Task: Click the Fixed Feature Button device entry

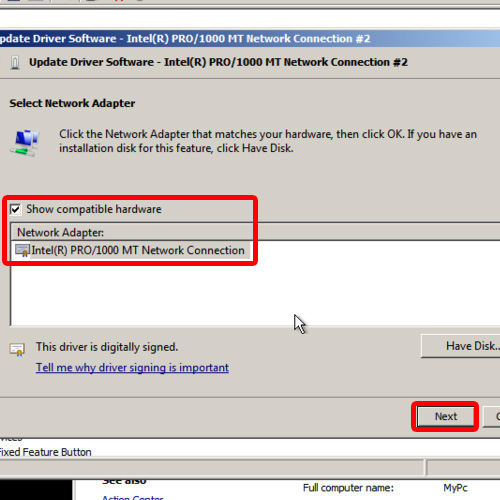Action: (x=46, y=452)
